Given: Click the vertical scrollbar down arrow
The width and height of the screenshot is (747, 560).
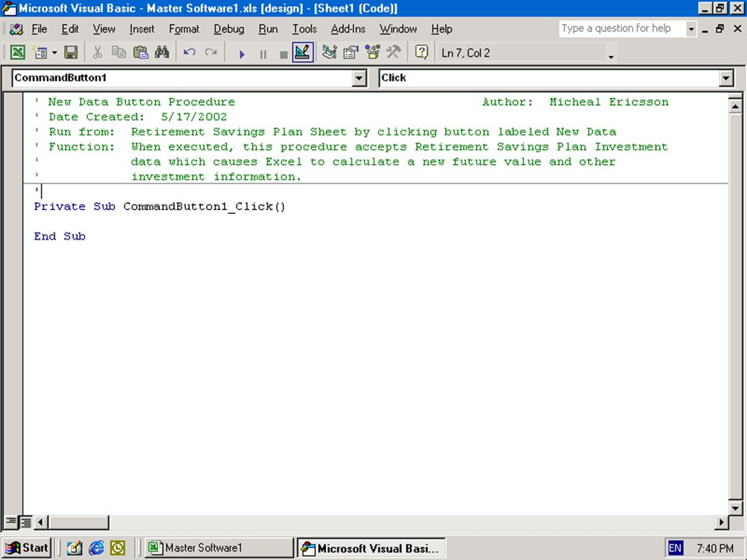Looking at the screenshot, I should pos(735,508).
